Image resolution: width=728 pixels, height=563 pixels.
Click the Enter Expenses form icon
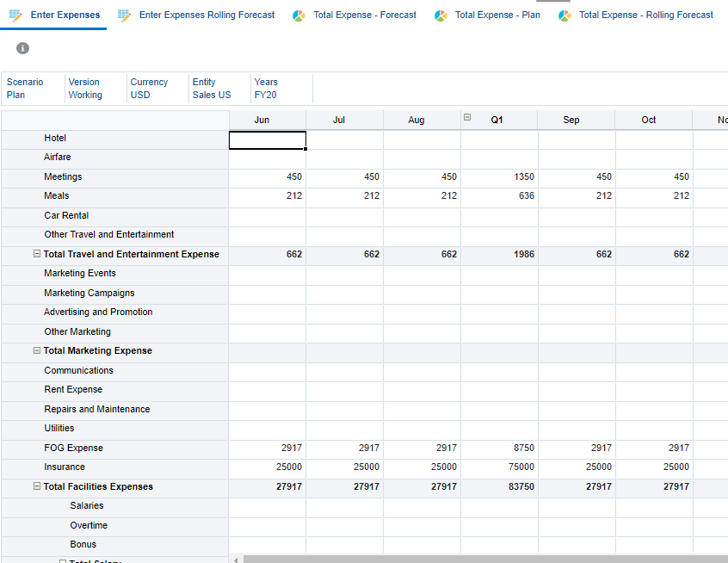(15, 15)
